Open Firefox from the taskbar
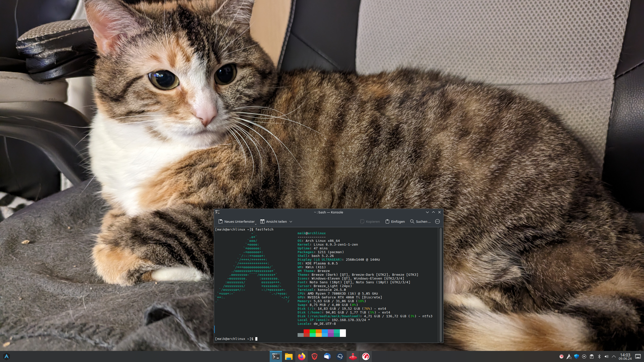Image resolution: width=644 pixels, height=362 pixels. (301, 356)
